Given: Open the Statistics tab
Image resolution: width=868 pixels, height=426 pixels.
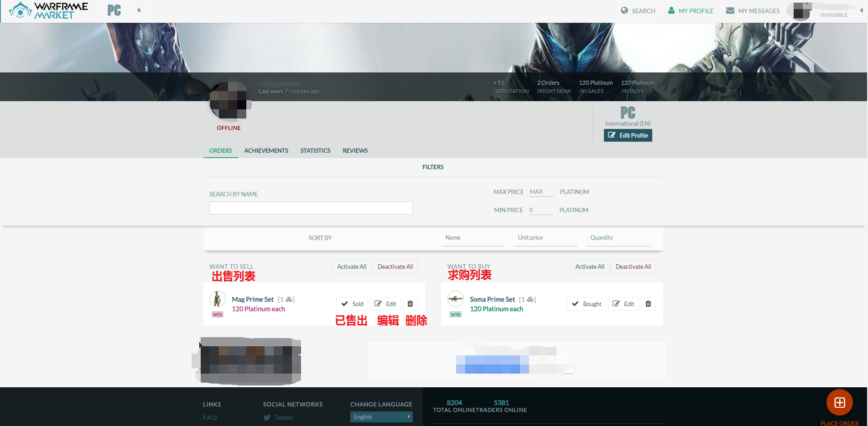Looking at the screenshot, I should pyautogui.click(x=315, y=150).
